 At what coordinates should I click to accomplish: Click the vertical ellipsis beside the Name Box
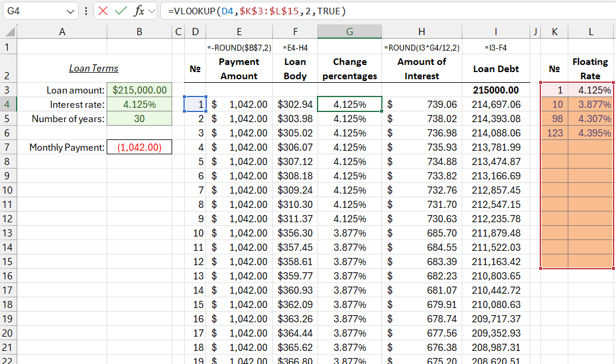tap(86, 11)
